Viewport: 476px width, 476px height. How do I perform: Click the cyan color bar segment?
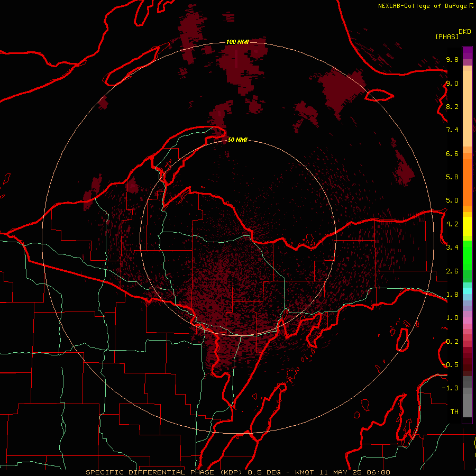click(x=467, y=291)
